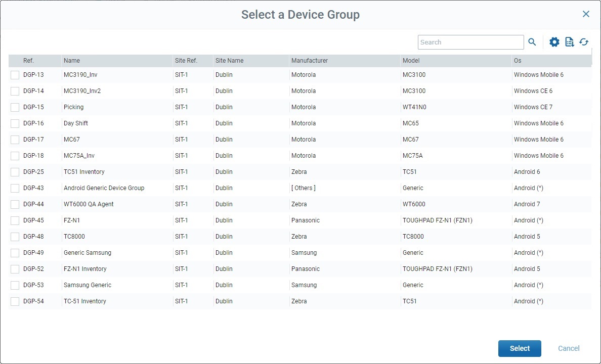
Task: Enable the checkbox for FZ-N1
Action: 15,220
